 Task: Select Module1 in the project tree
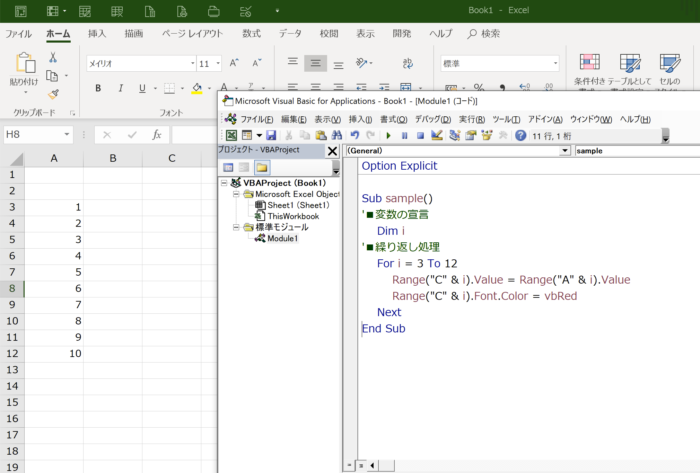pyautogui.click(x=282, y=238)
